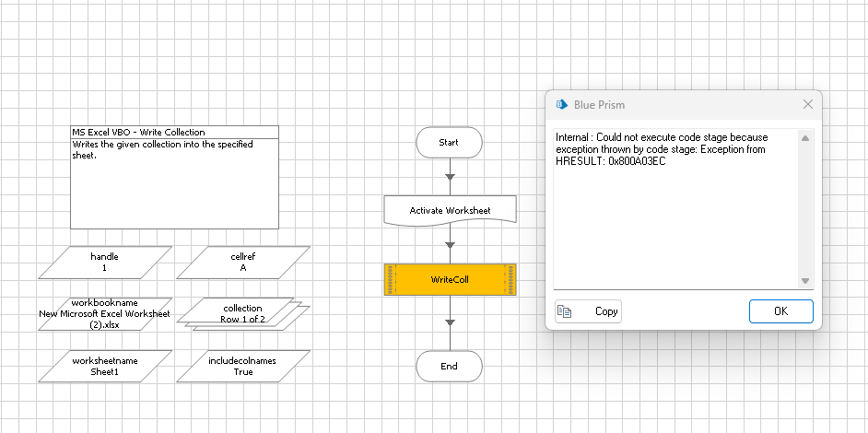This screenshot has width=868, height=433.
Task: Click the MS Excel VBO - Write Collection title
Action: click(138, 133)
